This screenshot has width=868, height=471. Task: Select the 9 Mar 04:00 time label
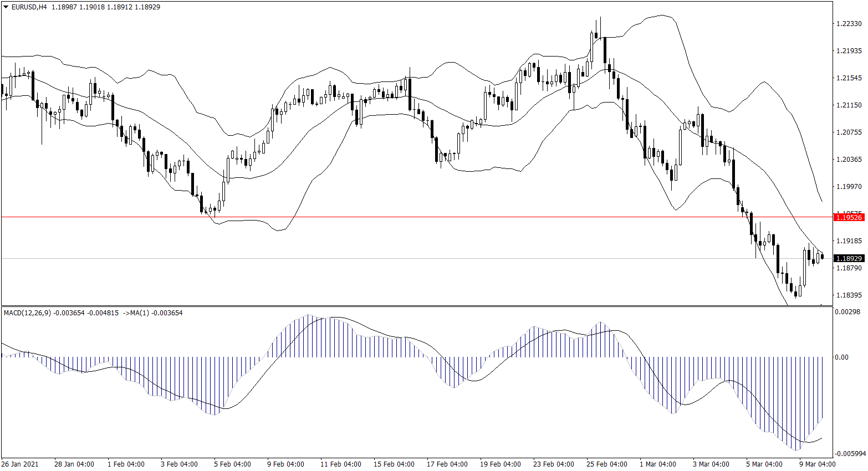[818, 464]
